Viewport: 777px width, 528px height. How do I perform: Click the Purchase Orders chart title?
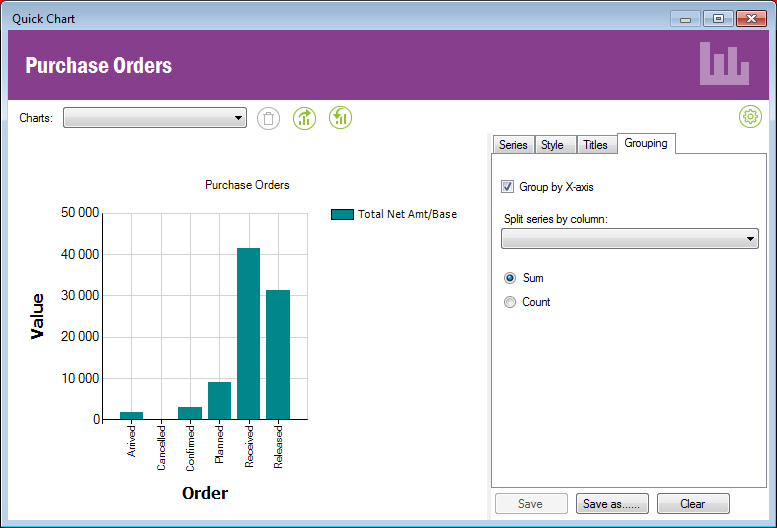coord(247,185)
